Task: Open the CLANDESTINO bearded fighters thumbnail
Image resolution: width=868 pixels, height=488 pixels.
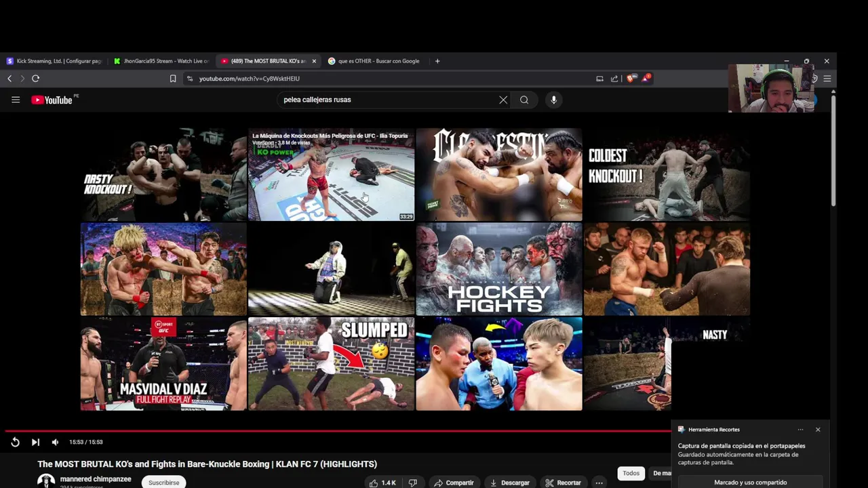Action: 499,175
